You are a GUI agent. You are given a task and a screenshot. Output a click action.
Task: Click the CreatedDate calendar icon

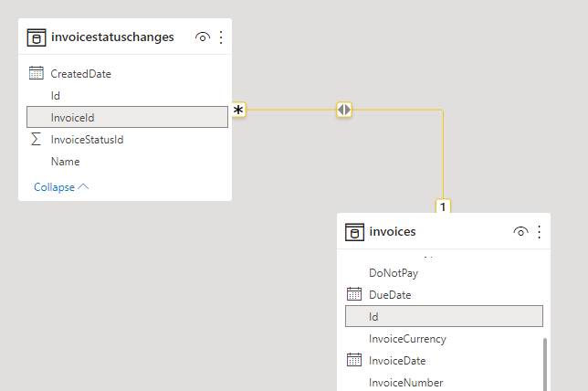click(37, 73)
